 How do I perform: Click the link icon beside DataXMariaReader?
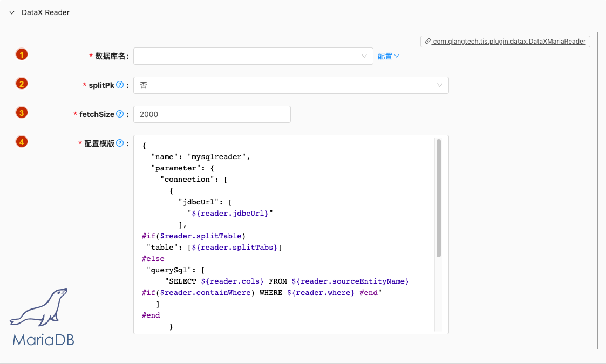click(x=428, y=42)
